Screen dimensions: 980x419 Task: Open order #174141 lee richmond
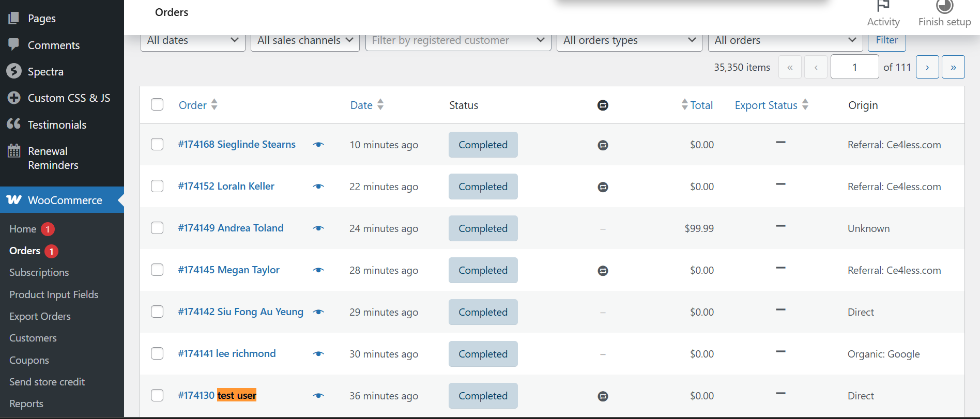(227, 353)
